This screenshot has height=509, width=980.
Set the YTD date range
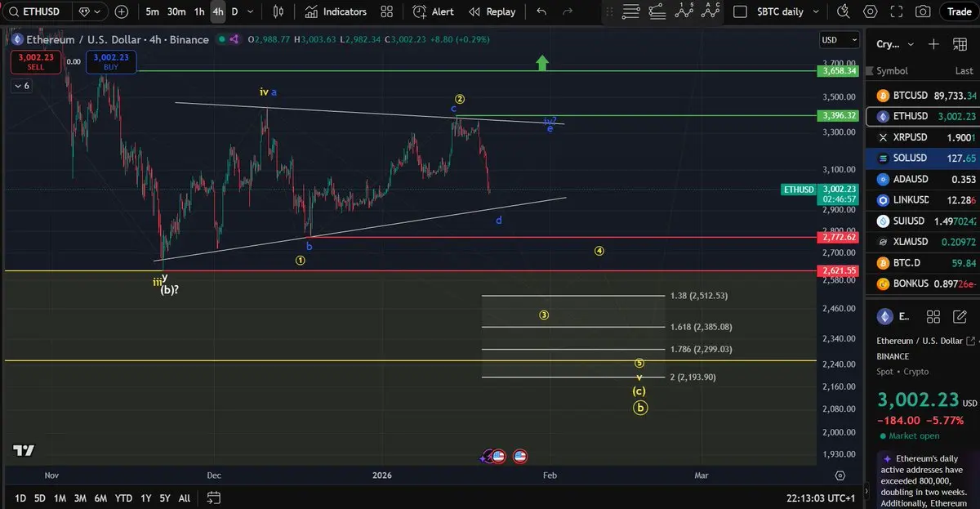point(123,498)
